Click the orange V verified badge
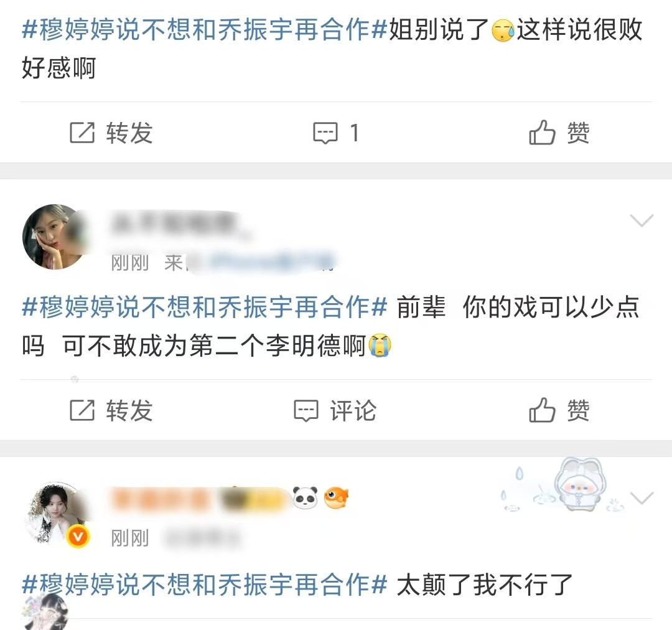 click(x=78, y=536)
